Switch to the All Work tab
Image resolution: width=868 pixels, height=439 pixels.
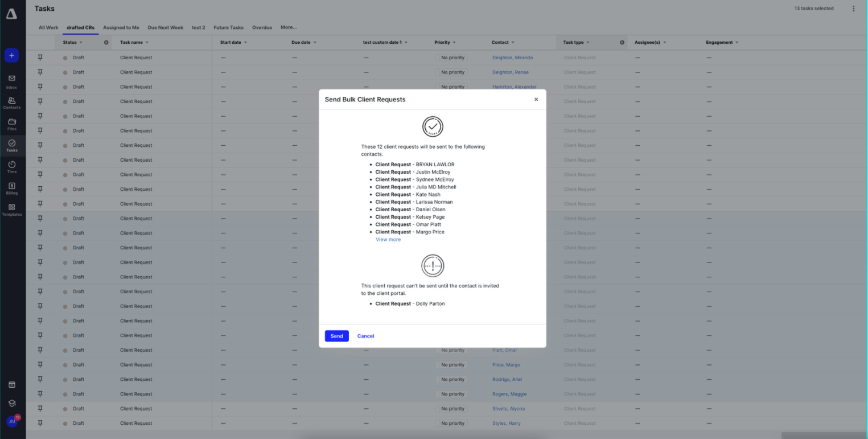pos(48,27)
